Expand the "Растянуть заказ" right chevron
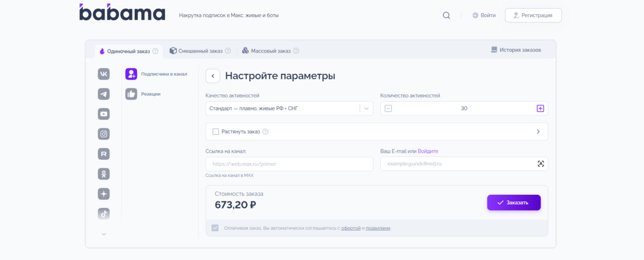644x260 pixels. (538, 131)
